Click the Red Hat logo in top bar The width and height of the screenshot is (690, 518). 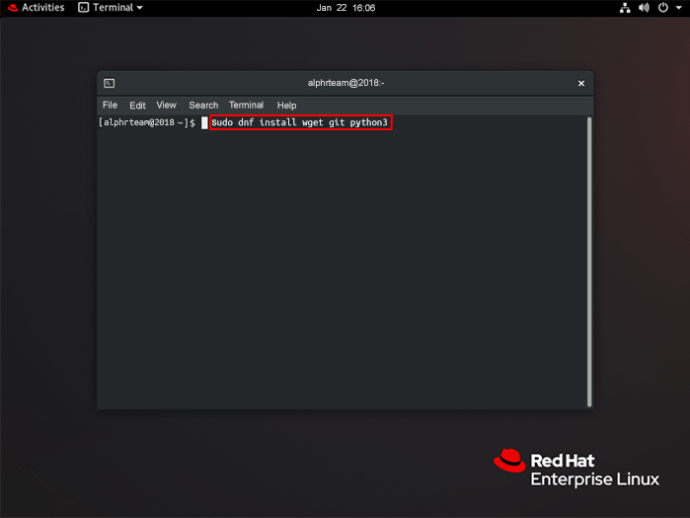point(13,8)
